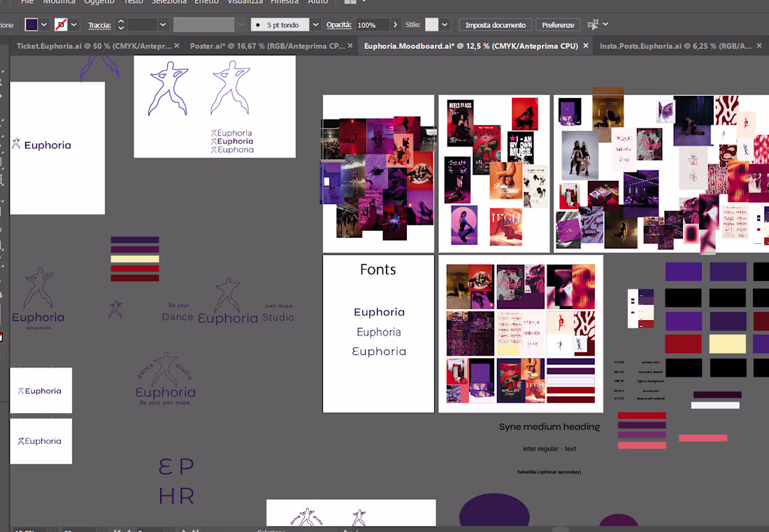Select the small standalone dancer icon
This screenshot has width=769, height=532.
[x=115, y=310]
